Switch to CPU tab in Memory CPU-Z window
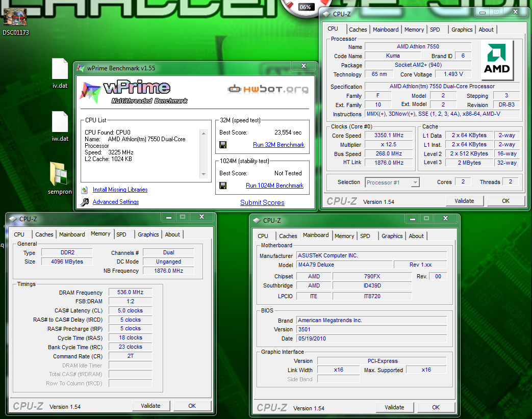Viewport: 532px width, 419px height. [19, 234]
